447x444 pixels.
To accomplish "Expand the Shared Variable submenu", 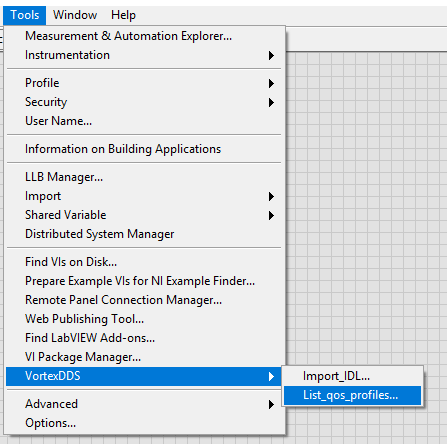I will tap(144, 215).
